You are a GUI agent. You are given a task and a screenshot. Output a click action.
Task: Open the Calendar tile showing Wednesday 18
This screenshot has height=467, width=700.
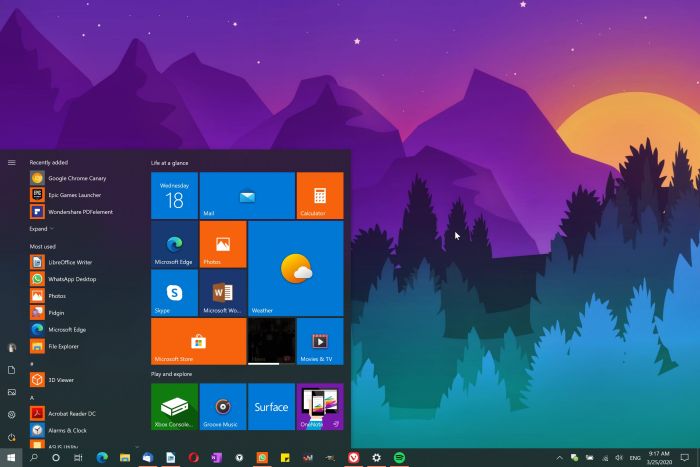pyautogui.click(x=174, y=196)
